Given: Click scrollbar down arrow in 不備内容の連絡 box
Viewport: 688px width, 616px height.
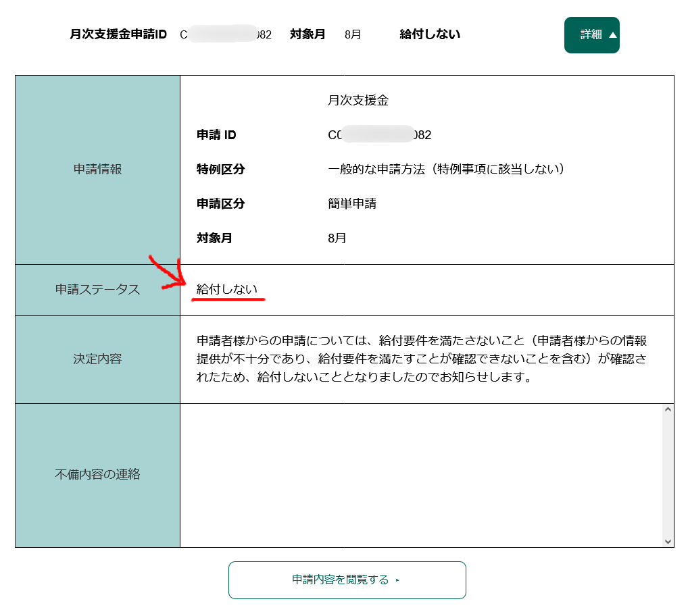Looking at the screenshot, I should [x=668, y=542].
